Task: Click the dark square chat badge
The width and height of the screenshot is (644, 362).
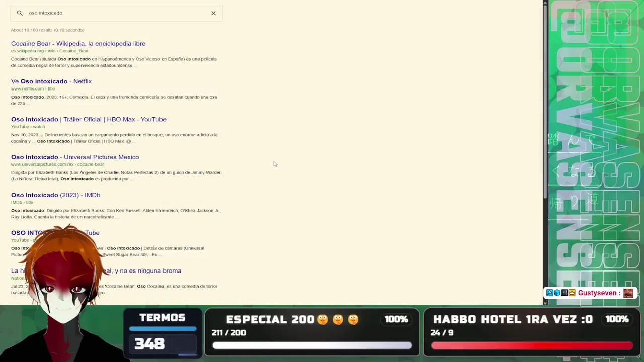Action: (x=565, y=293)
